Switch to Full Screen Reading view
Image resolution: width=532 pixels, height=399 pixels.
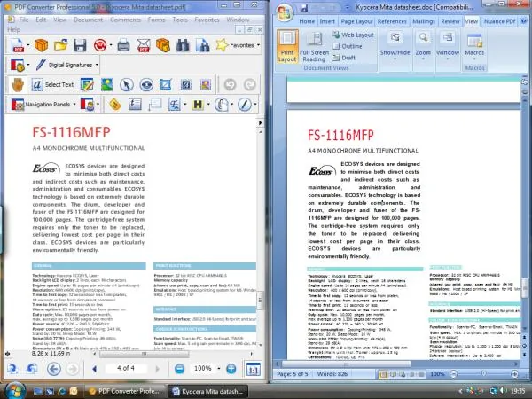[314, 47]
